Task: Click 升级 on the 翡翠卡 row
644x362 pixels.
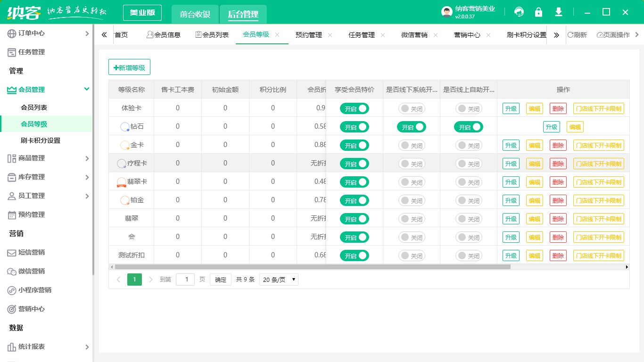Action: click(511, 181)
